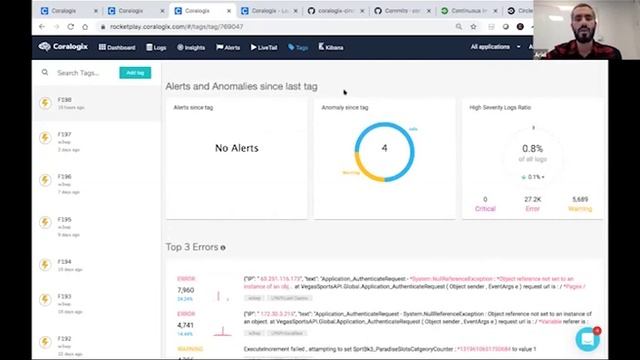The image size is (640, 360).
Task: Go to Insights in the navbar
Action: click(x=191, y=47)
